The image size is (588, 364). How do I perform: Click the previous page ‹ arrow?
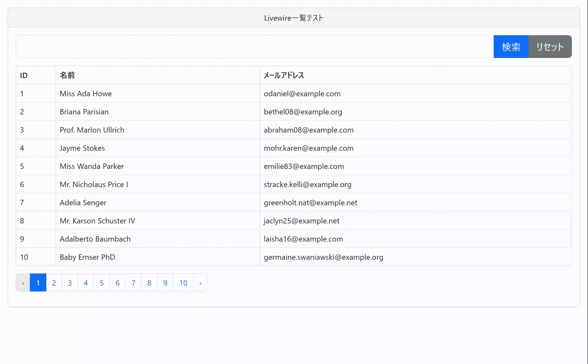(23, 283)
